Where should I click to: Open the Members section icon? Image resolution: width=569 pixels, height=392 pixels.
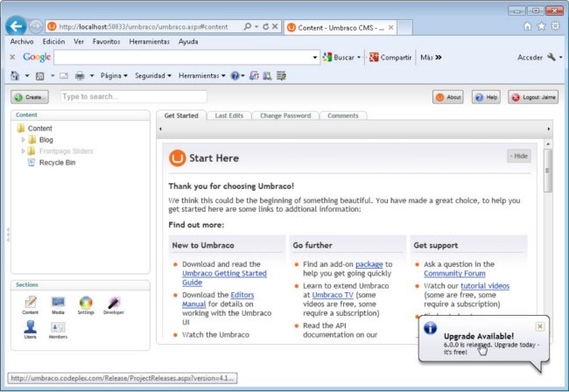[x=58, y=329]
